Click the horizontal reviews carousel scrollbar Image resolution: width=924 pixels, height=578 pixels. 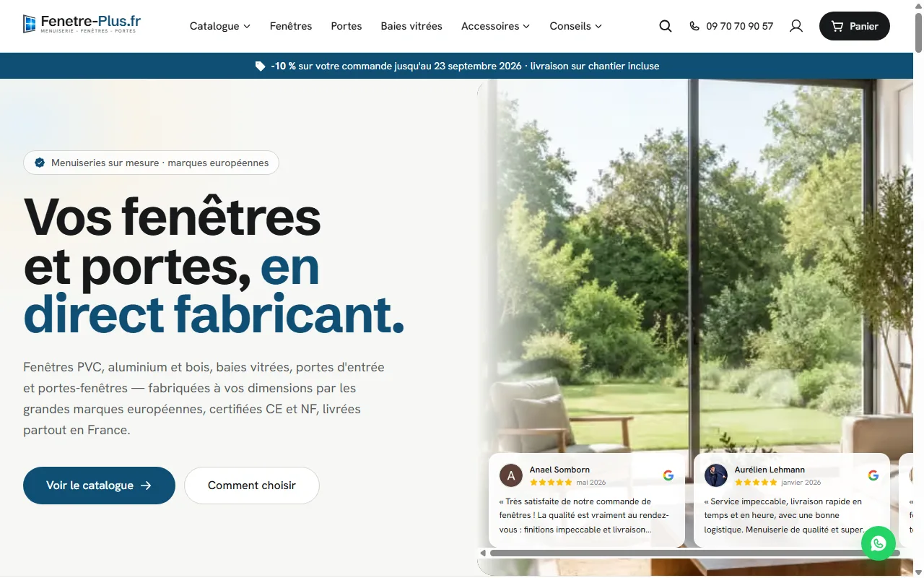click(x=694, y=553)
